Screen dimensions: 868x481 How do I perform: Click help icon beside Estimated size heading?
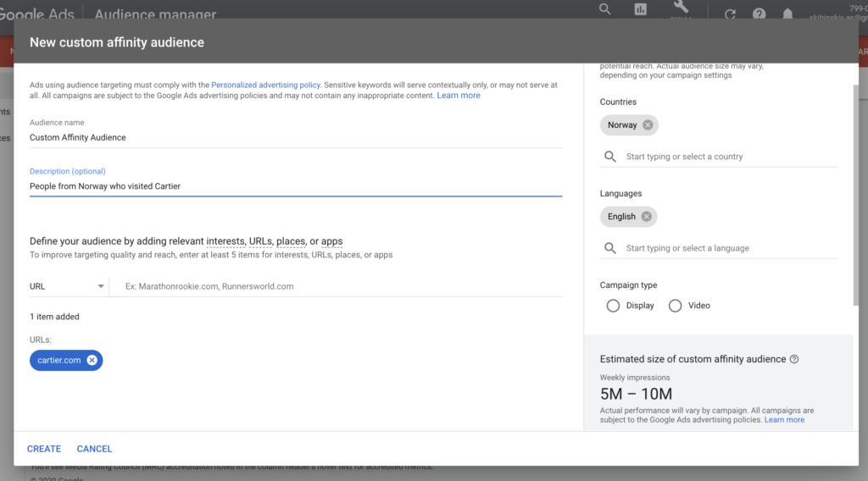click(x=794, y=359)
